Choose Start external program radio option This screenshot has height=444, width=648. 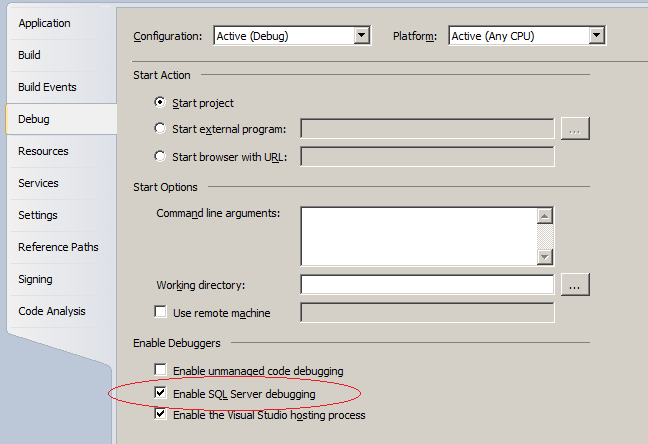tap(160, 129)
